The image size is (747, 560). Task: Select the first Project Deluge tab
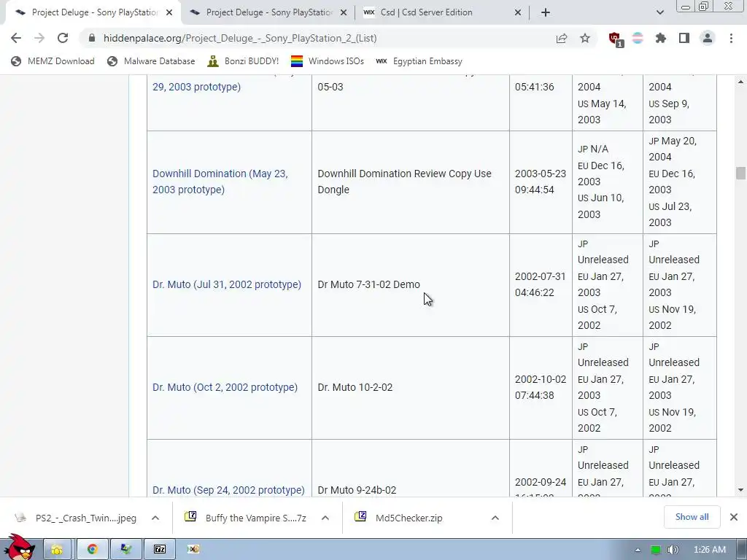coord(93,13)
